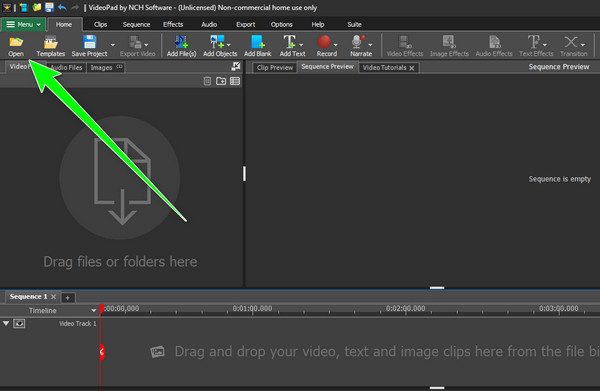Toggle Video Track 1 visibility eye
600x391 pixels.
tap(19, 324)
